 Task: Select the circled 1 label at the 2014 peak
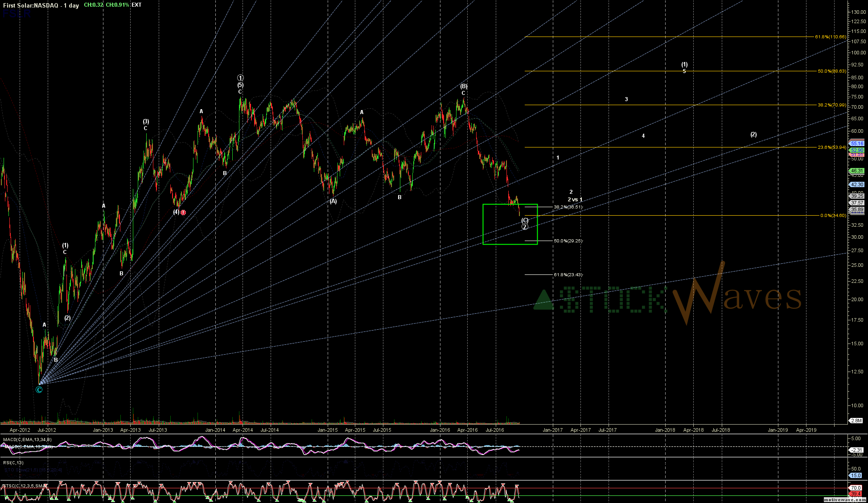pyautogui.click(x=240, y=78)
